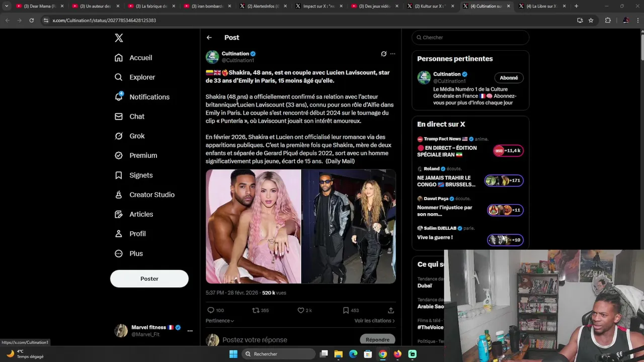The width and height of the screenshot is (644, 362).
Task: Open File Explorer from the taskbar
Action: [339, 354]
